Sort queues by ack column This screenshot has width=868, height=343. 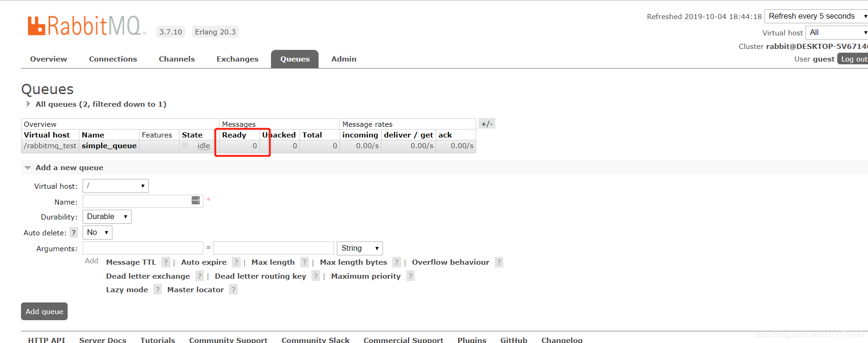tap(445, 135)
